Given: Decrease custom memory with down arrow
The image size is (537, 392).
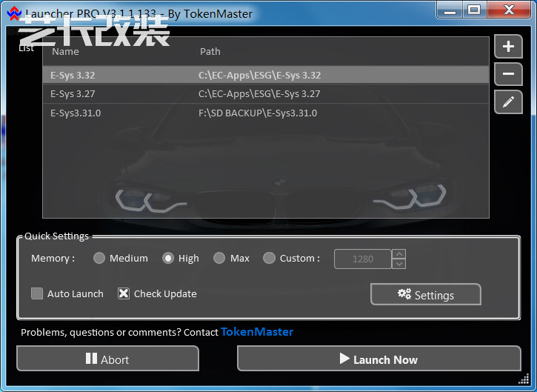Looking at the screenshot, I should coord(399,264).
